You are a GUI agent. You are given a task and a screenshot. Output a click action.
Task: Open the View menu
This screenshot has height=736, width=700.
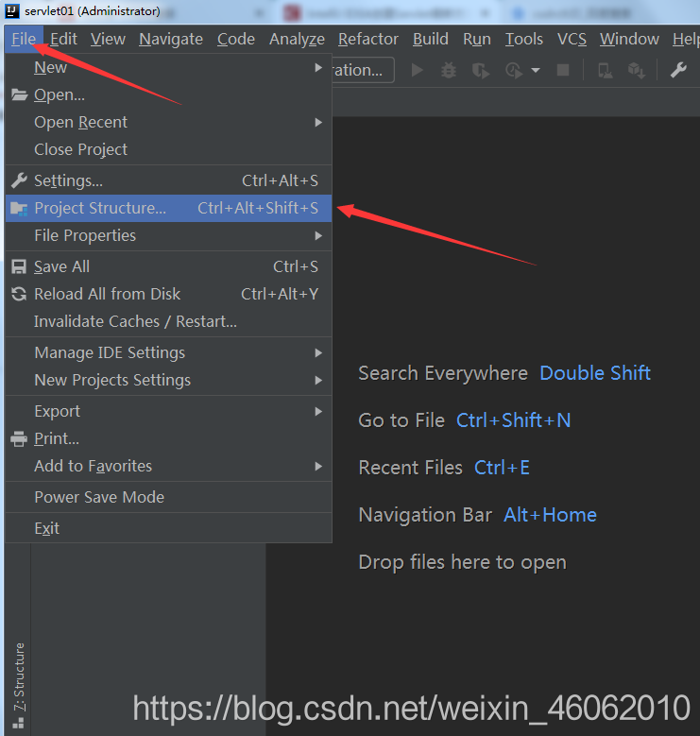(108, 39)
